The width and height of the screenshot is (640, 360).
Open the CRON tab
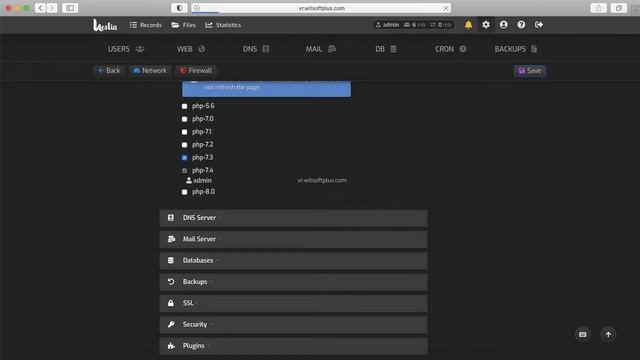tap(451, 49)
